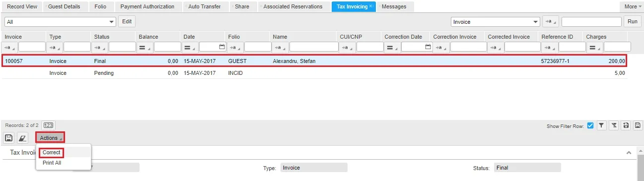Image resolution: width=644 pixels, height=181 pixels.
Task: Select invoice number 100057 cell
Action: click(x=14, y=61)
